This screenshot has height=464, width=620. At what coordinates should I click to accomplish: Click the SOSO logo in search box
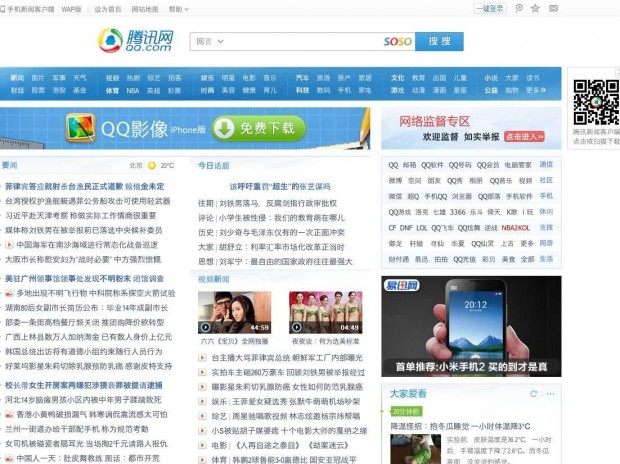(398, 41)
